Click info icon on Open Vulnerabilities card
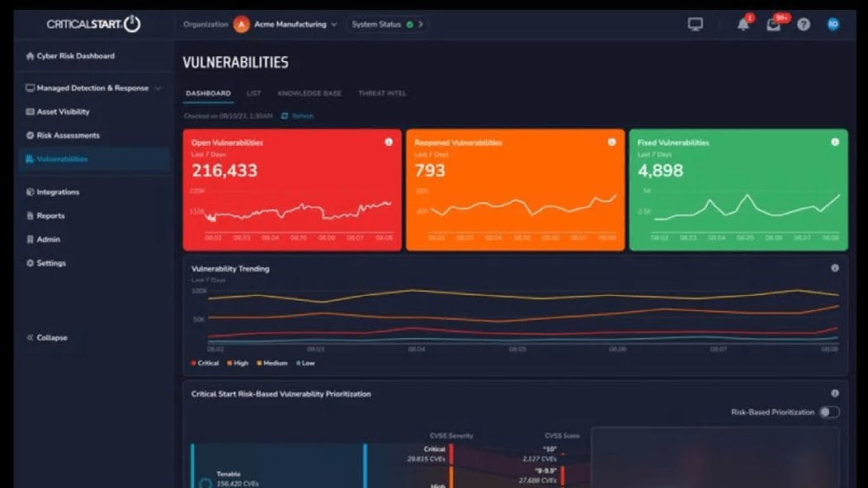 (x=389, y=142)
